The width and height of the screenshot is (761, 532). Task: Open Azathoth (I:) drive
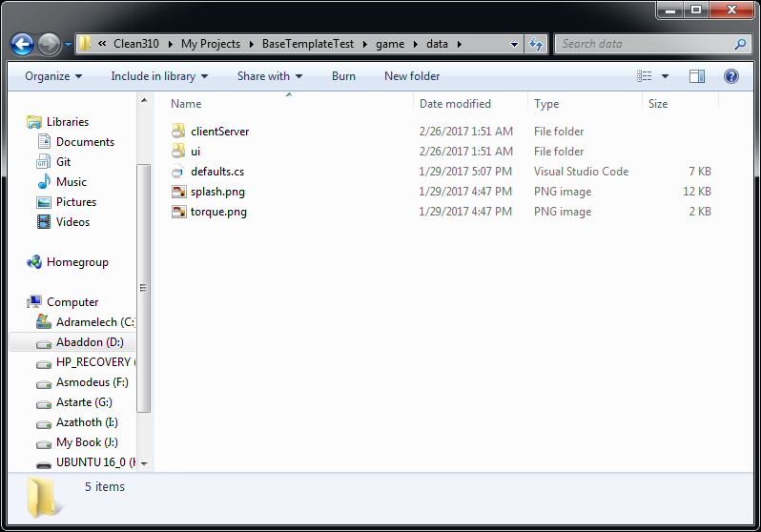(x=87, y=422)
